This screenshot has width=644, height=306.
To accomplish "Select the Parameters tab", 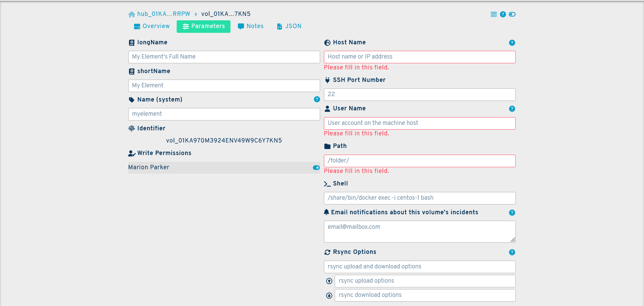I will point(203,26).
